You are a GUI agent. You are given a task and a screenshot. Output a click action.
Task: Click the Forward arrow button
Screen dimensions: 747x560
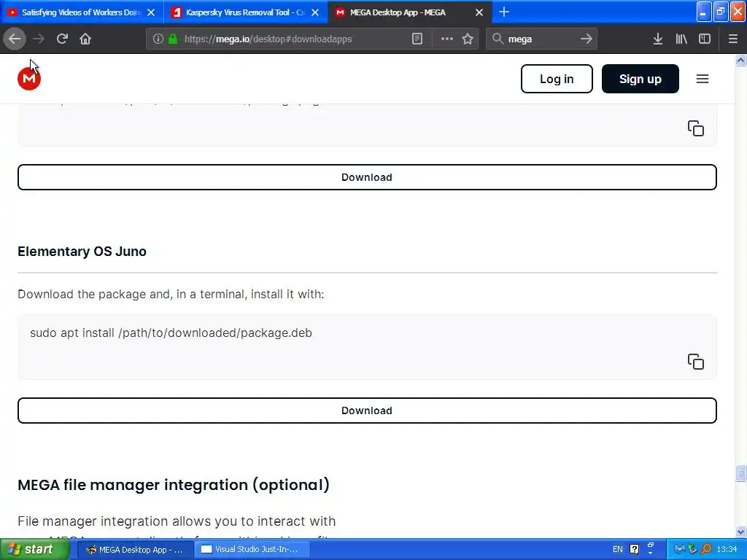click(39, 39)
